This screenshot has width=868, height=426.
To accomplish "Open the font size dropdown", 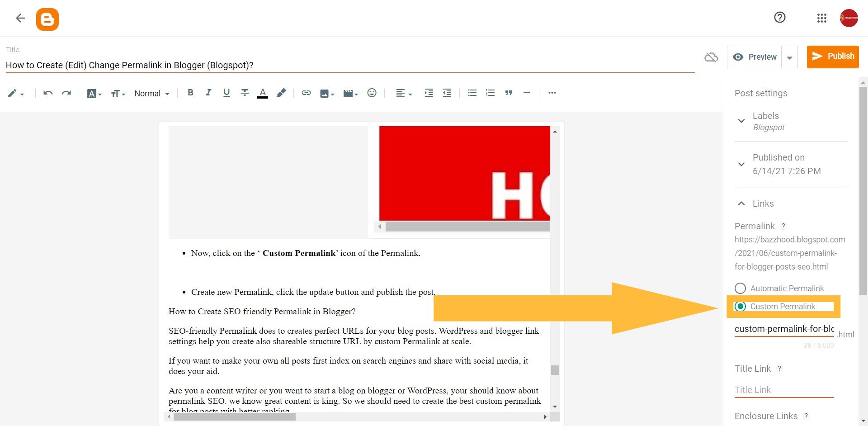I will click(118, 94).
